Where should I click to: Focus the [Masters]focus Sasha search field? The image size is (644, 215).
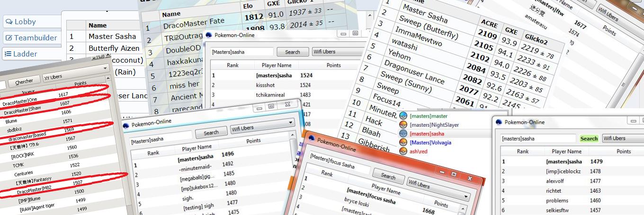pos(339,162)
